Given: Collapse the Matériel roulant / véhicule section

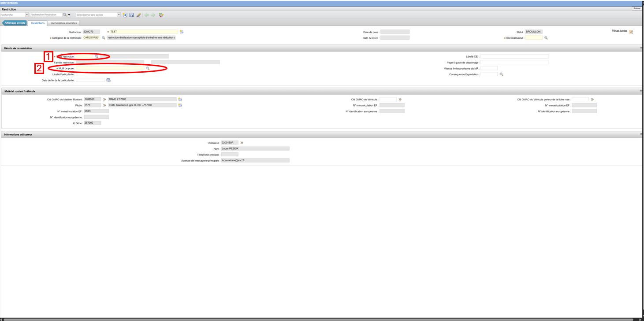Looking at the screenshot, I should coord(641,91).
